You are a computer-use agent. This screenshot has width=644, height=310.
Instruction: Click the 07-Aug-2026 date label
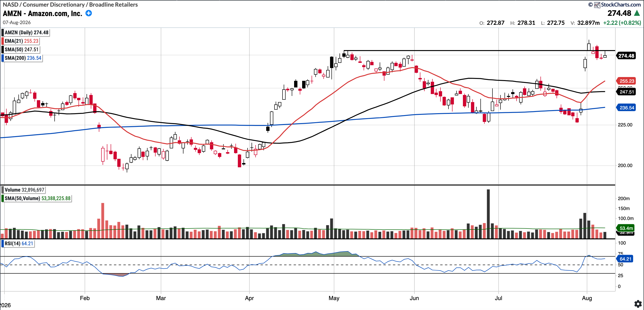coord(17,22)
